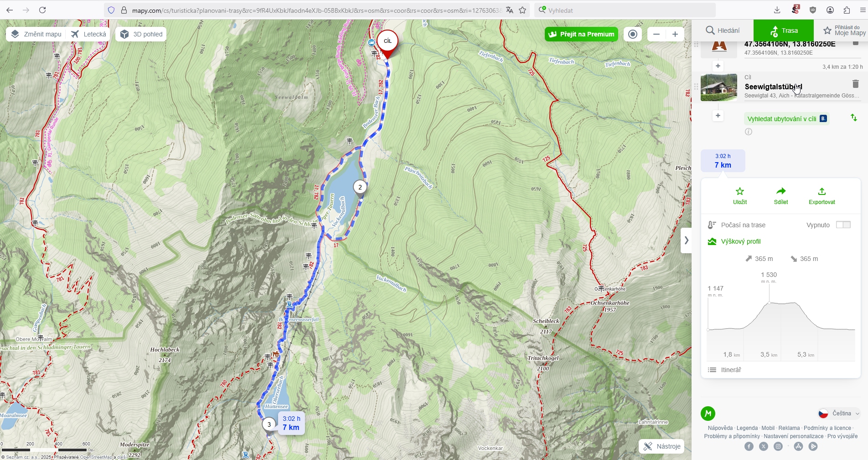Enable the 3D pohled view
The height and width of the screenshot is (460, 868).
141,34
